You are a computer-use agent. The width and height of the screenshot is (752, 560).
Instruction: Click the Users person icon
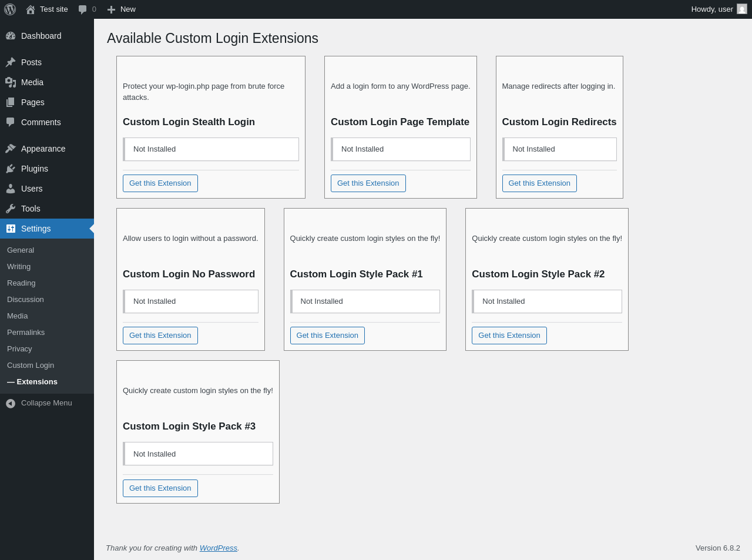[11, 189]
